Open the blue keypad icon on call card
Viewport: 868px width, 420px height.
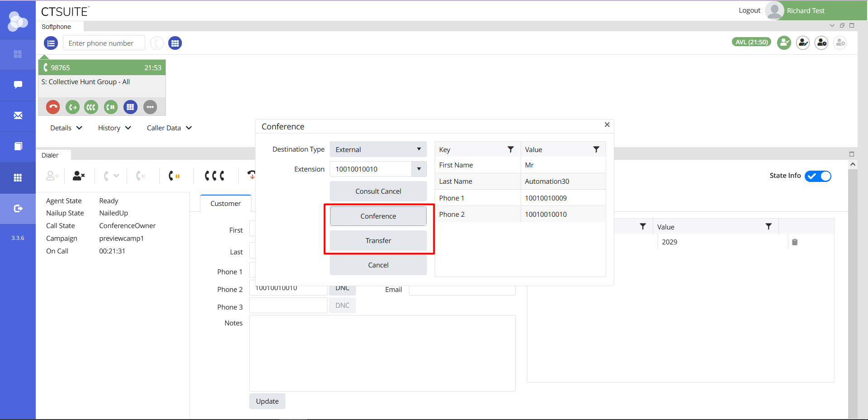[130, 107]
